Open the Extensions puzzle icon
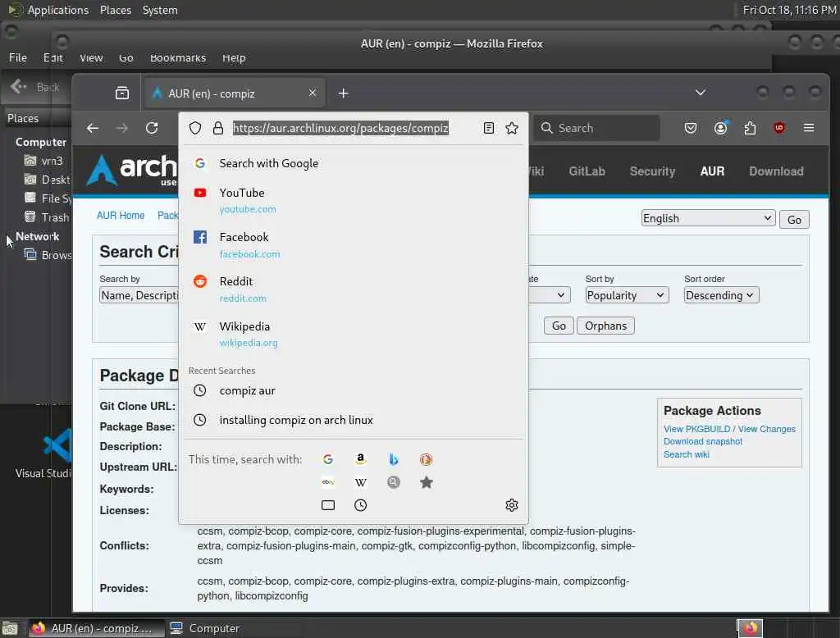Screen dimensions: 840x638 [750, 128]
